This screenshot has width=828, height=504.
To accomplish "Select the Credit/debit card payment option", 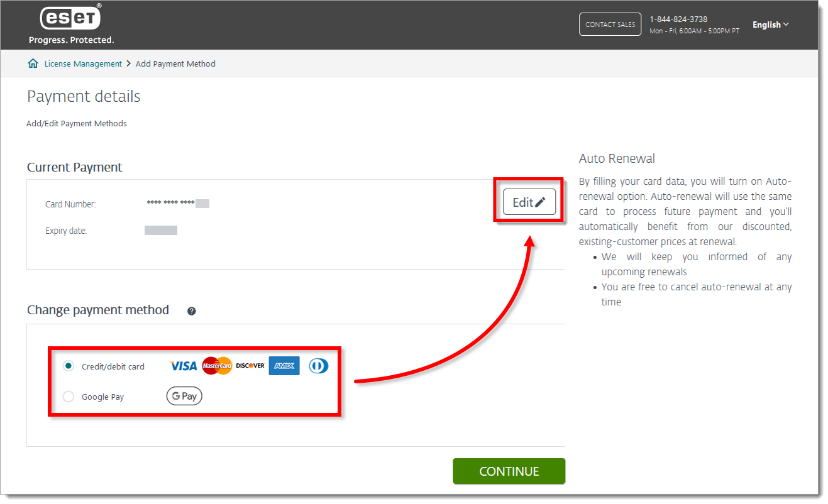I will (x=68, y=365).
